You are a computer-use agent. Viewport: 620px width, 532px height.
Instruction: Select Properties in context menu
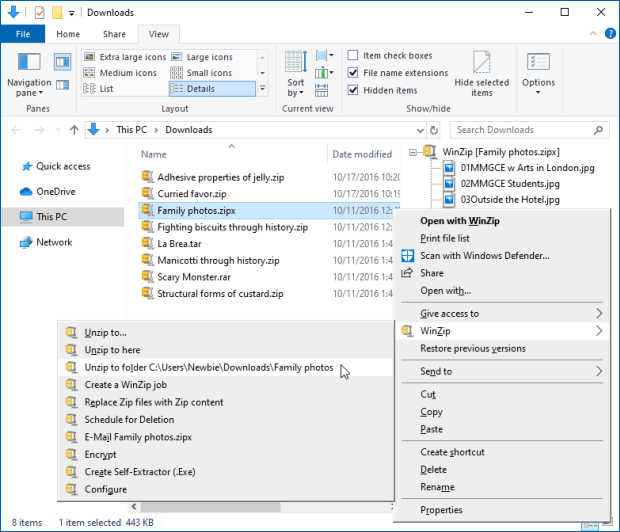(x=502, y=510)
